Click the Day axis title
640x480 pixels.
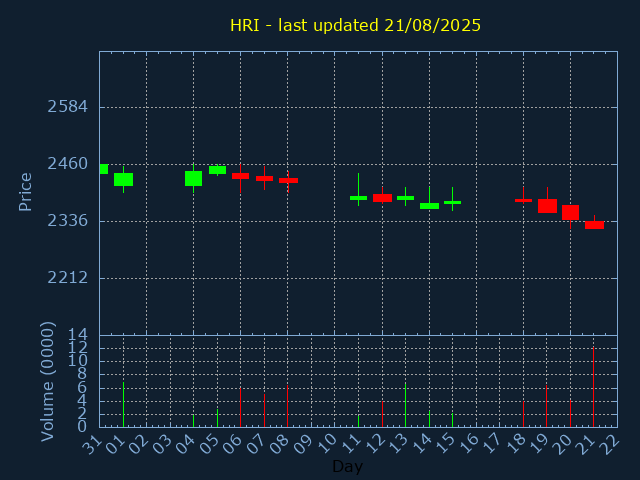[x=347, y=466]
